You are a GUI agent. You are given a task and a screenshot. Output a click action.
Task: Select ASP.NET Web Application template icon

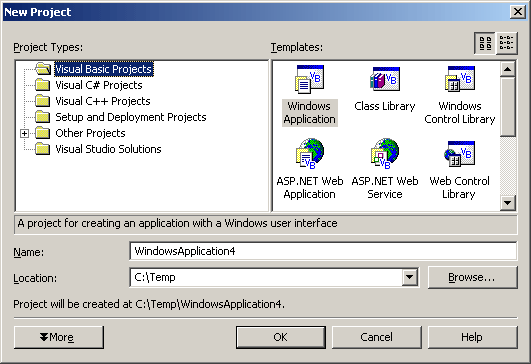click(x=310, y=154)
